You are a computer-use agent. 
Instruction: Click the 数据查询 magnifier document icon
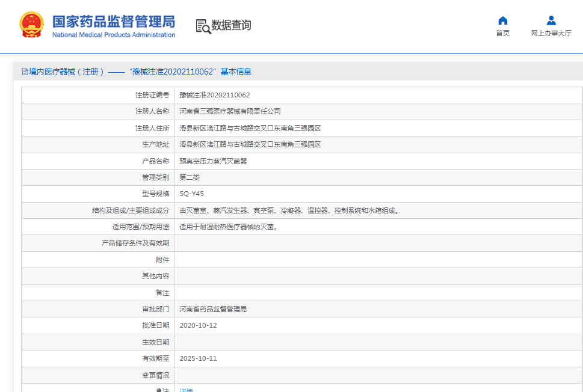click(x=203, y=26)
